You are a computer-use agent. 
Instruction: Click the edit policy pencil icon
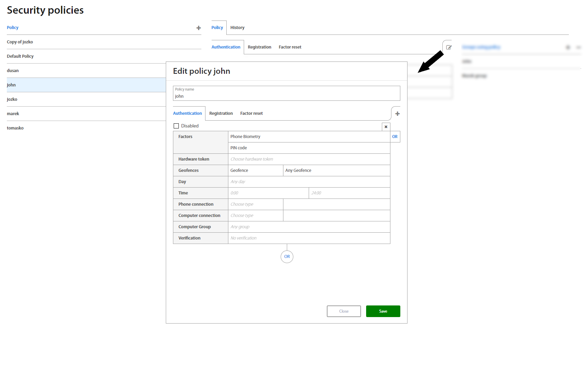tap(449, 47)
